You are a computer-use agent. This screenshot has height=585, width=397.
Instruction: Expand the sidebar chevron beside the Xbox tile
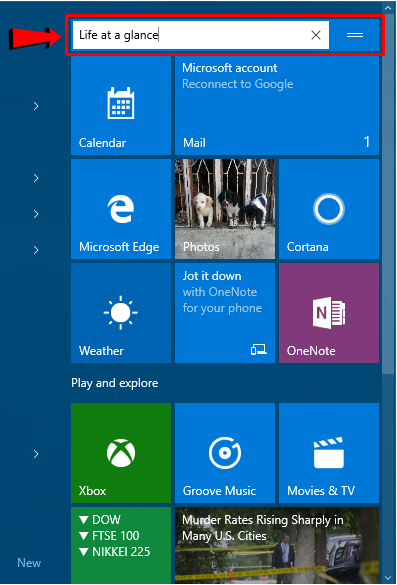click(36, 454)
